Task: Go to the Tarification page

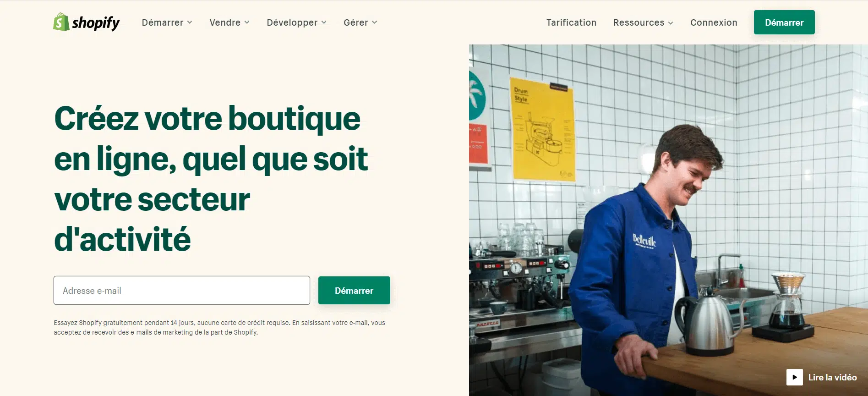Action: pos(571,22)
